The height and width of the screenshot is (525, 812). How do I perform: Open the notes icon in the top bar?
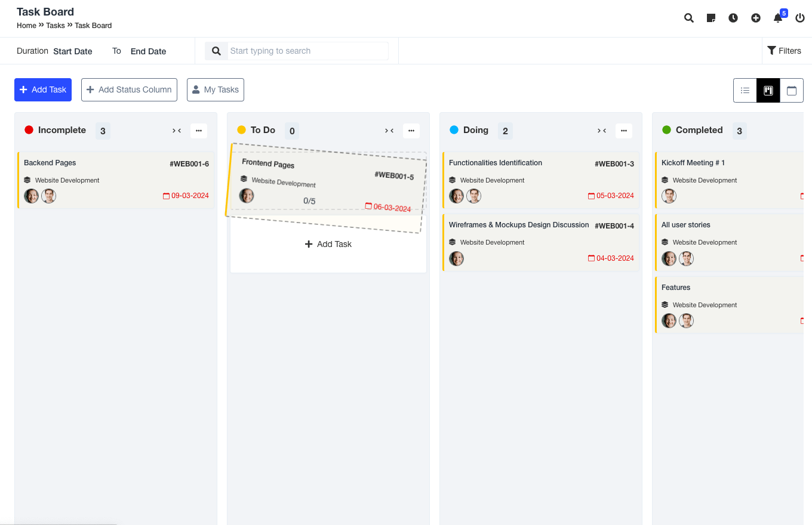click(710, 18)
